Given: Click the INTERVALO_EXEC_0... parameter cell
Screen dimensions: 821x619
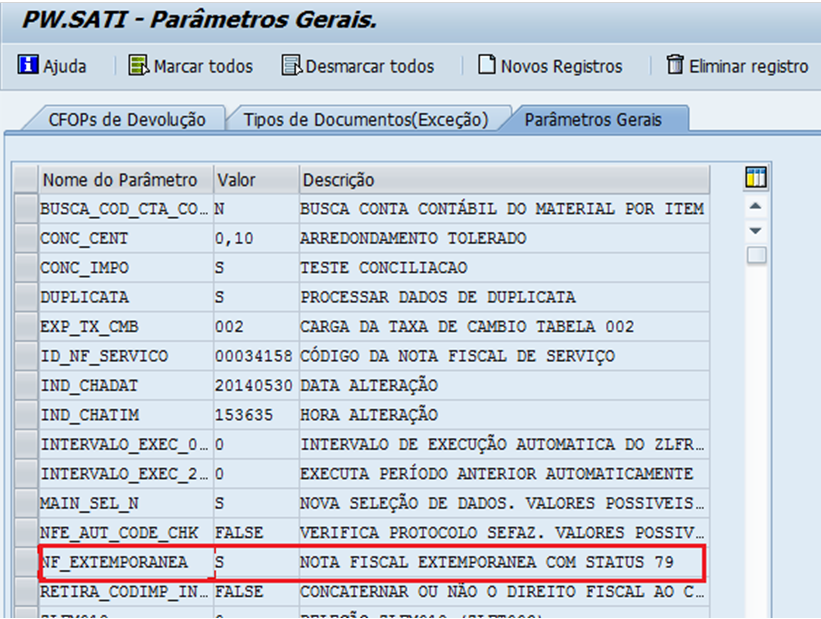Looking at the screenshot, I should tap(126, 444).
